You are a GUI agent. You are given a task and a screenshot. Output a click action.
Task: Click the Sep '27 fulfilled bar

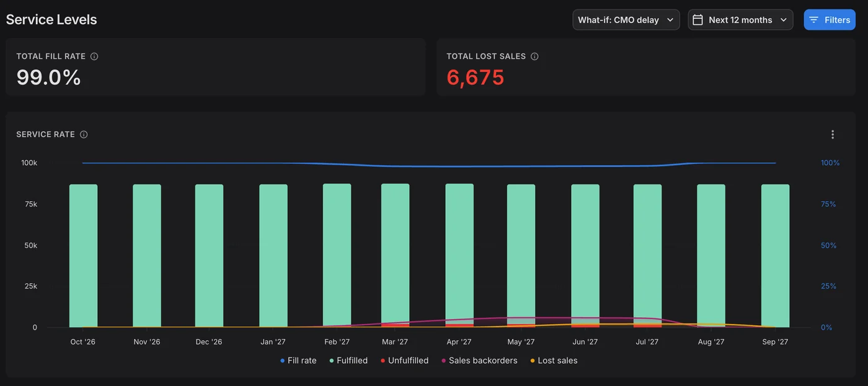click(776, 256)
